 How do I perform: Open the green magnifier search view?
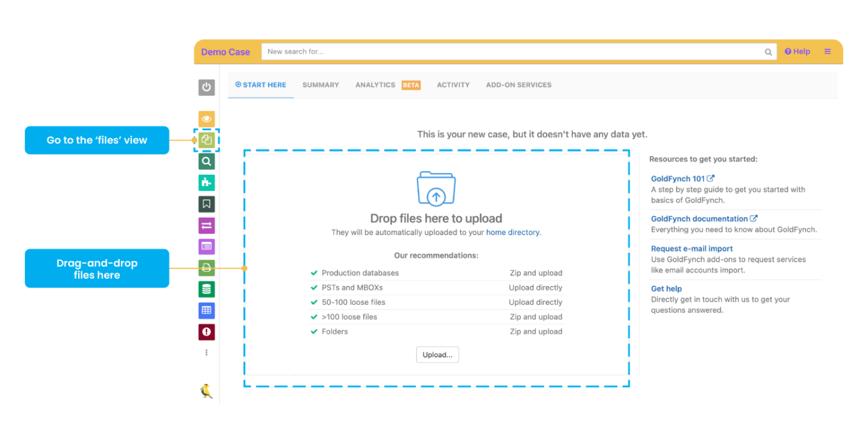pos(206,162)
